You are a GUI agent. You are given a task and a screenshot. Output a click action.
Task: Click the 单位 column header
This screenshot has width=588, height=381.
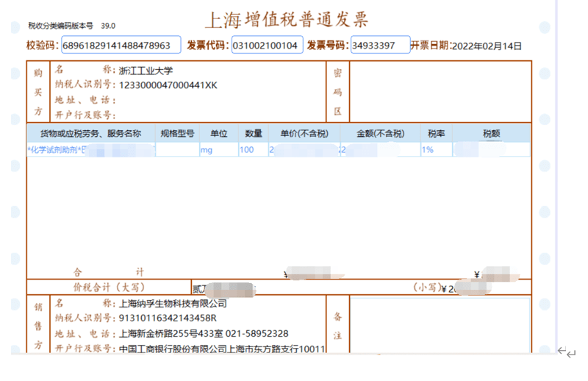(x=218, y=133)
